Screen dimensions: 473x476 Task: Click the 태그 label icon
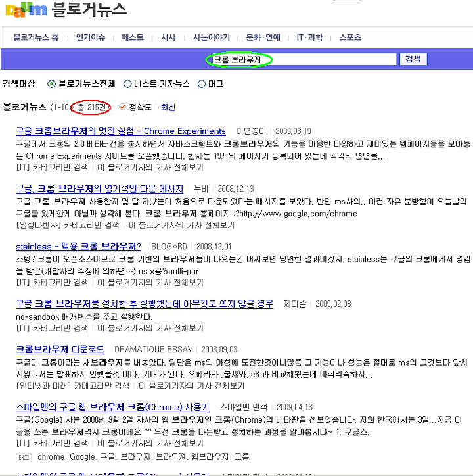pos(24,458)
